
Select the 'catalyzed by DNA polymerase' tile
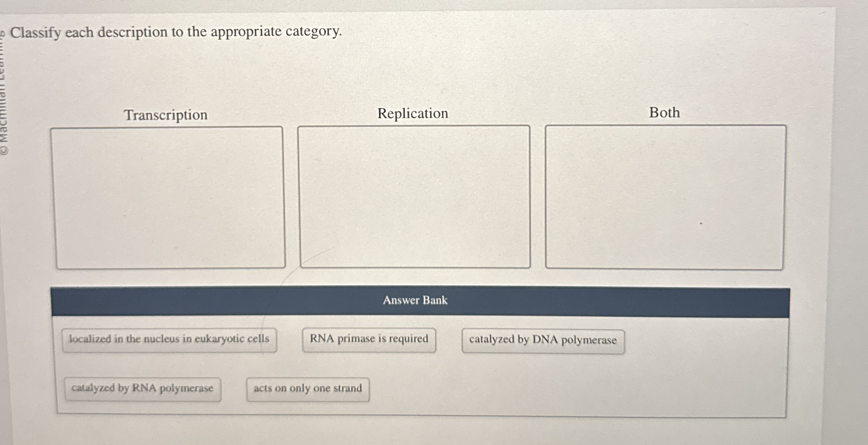543,340
